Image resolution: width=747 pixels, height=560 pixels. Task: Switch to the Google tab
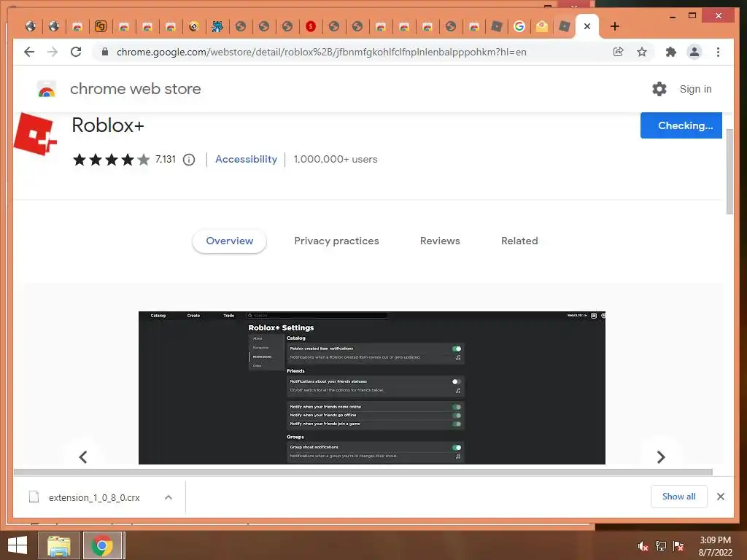(519, 26)
